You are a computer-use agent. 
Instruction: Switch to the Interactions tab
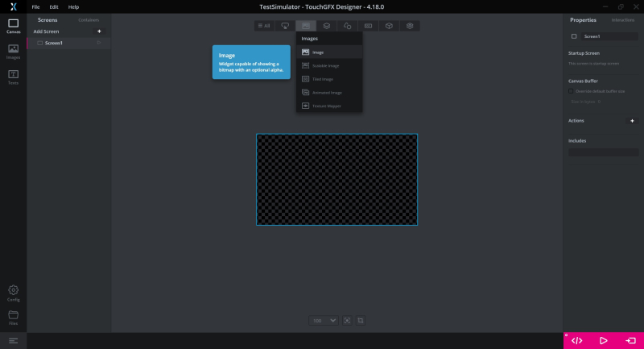click(x=622, y=19)
